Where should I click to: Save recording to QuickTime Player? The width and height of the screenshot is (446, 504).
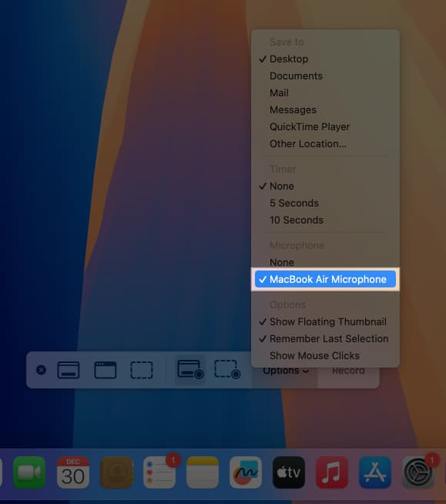pos(325,127)
